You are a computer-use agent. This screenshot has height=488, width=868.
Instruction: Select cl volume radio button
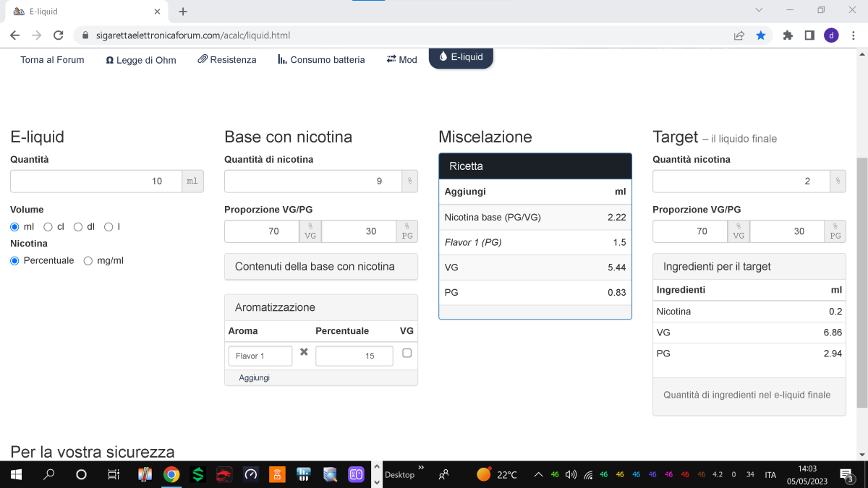(48, 227)
